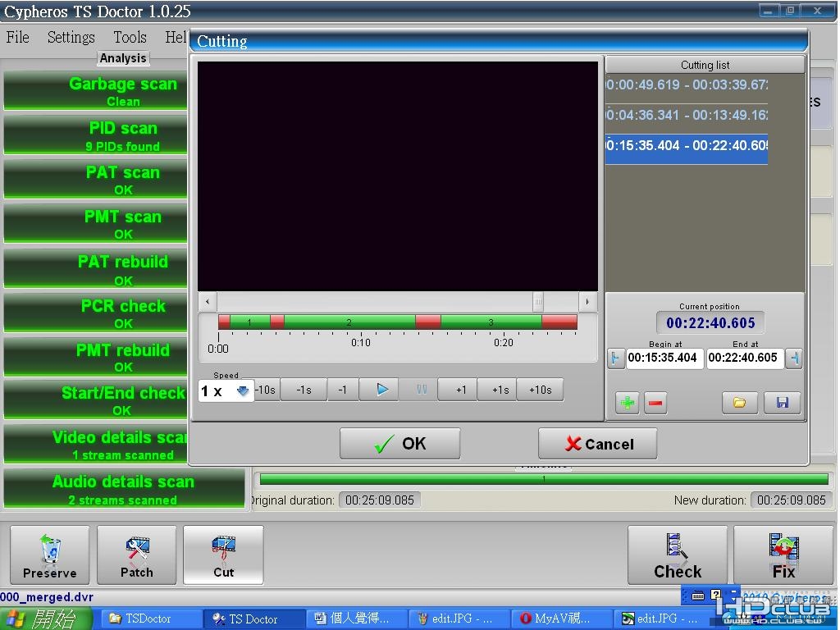Click the PCR check button

(x=96, y=313)
